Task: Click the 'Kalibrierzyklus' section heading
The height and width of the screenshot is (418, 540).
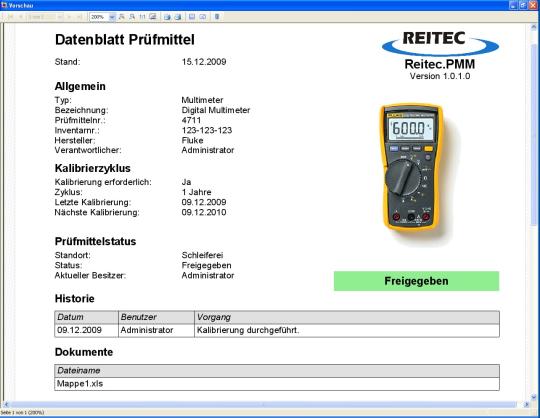Action: tap(93, 168)
